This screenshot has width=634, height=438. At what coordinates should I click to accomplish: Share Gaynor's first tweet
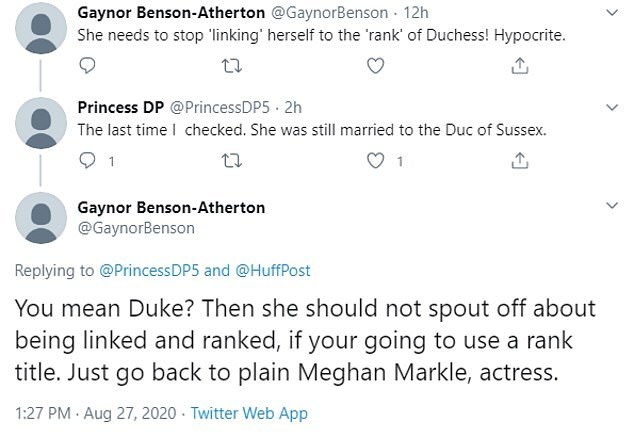click(x=519, y=65)
